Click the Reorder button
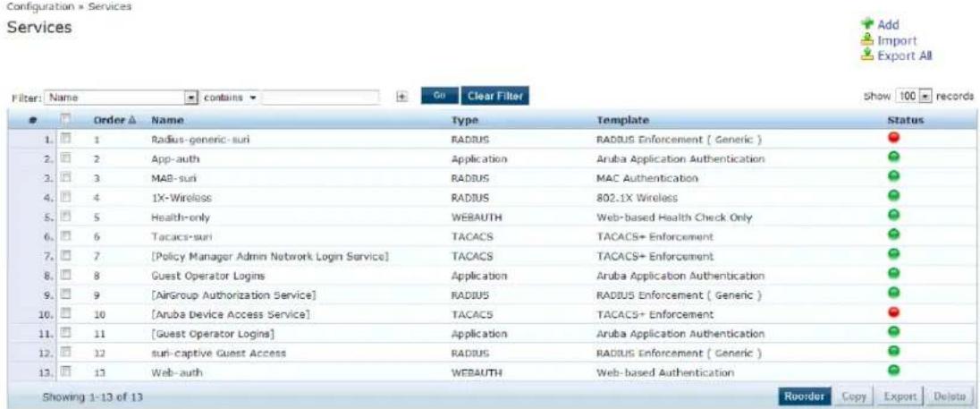The height and width of the screenshot is (409, 980). (805, 396)
